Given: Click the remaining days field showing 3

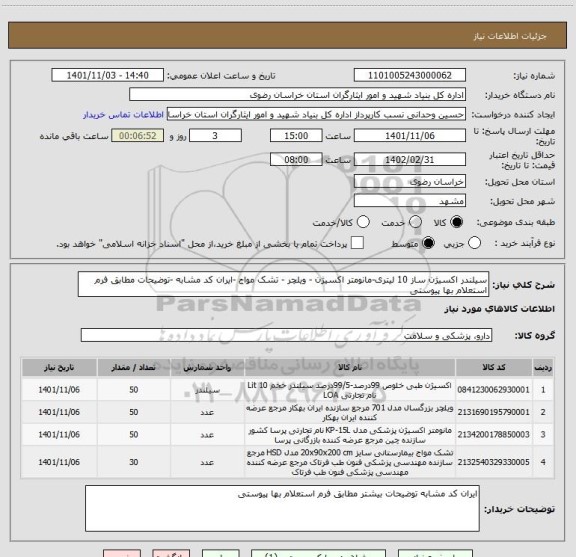Looking at the screenshot, I should 215,136.
